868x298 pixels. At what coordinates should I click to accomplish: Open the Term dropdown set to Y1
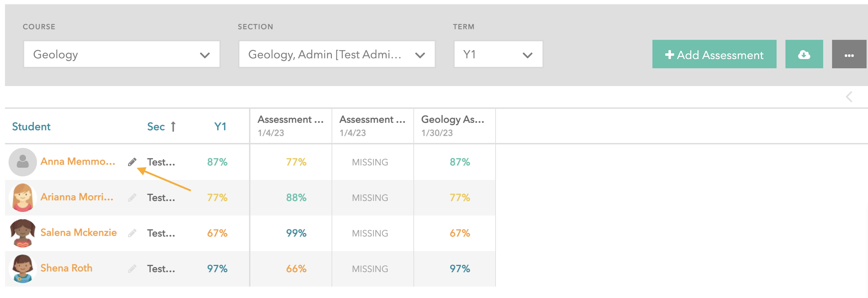[x=498, y=54]
